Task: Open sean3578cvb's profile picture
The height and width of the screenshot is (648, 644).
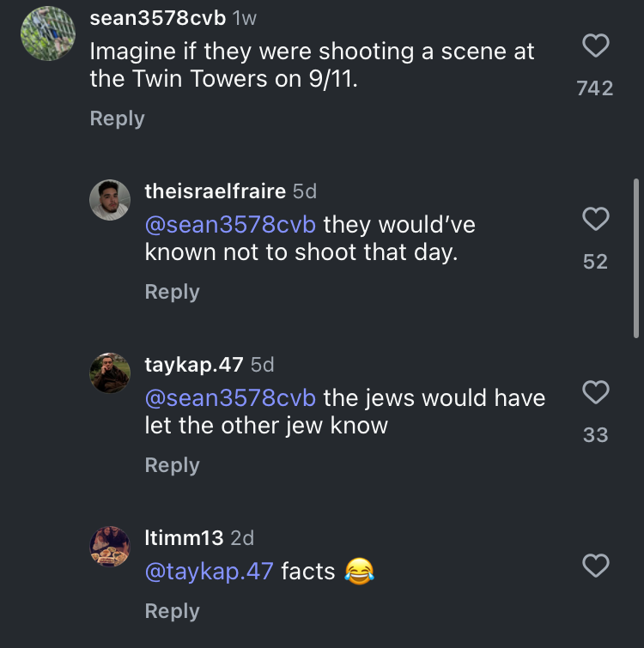Action: point(48,33)
